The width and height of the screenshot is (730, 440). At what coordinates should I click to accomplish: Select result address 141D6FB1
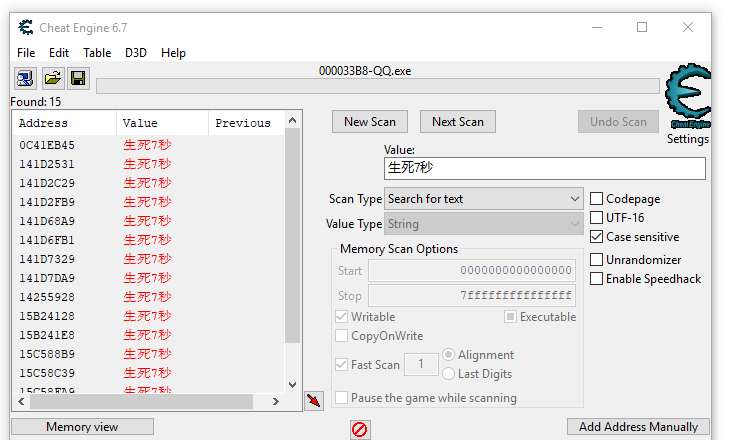47,240
